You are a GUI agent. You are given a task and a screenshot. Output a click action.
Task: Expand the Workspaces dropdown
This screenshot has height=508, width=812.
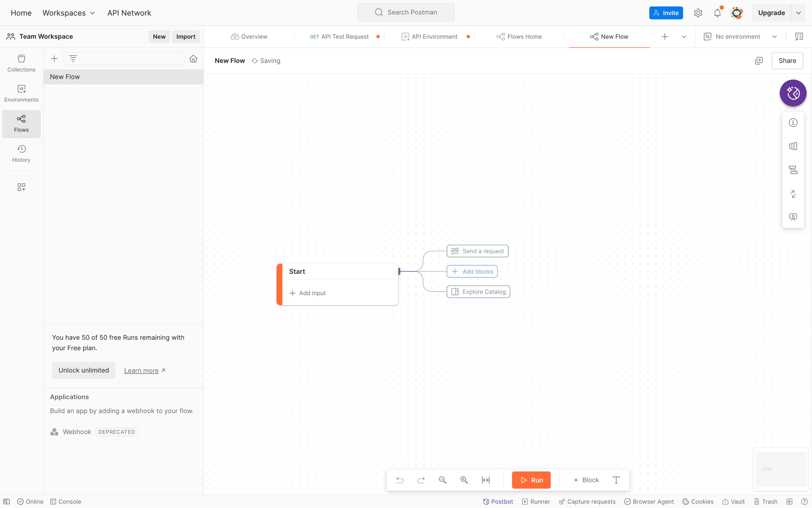pos(69,13)
